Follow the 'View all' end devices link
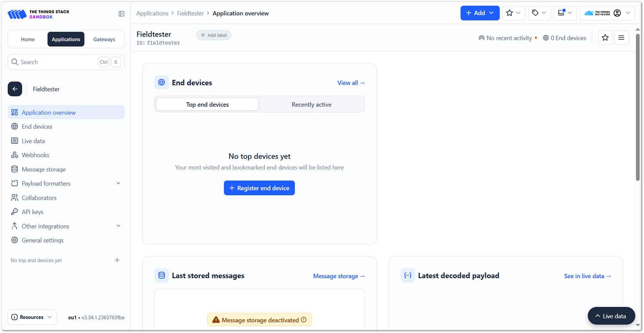This screenshot has height=333, width=644. [351, 83]
